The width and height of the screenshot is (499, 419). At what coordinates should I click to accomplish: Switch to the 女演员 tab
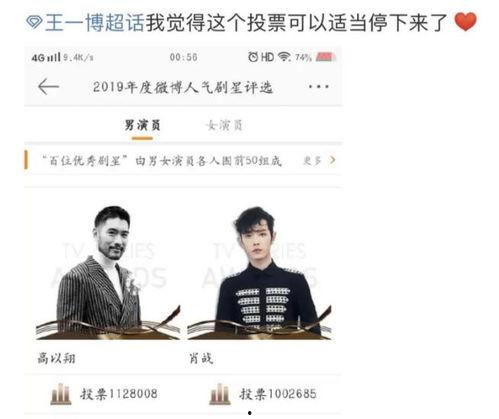(x=224, y=126)
